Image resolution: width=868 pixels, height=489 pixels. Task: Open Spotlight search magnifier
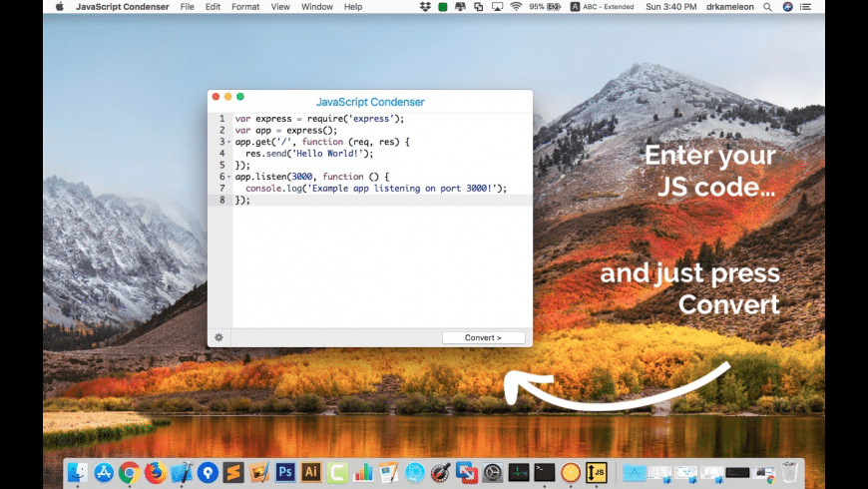coord(767,7)
